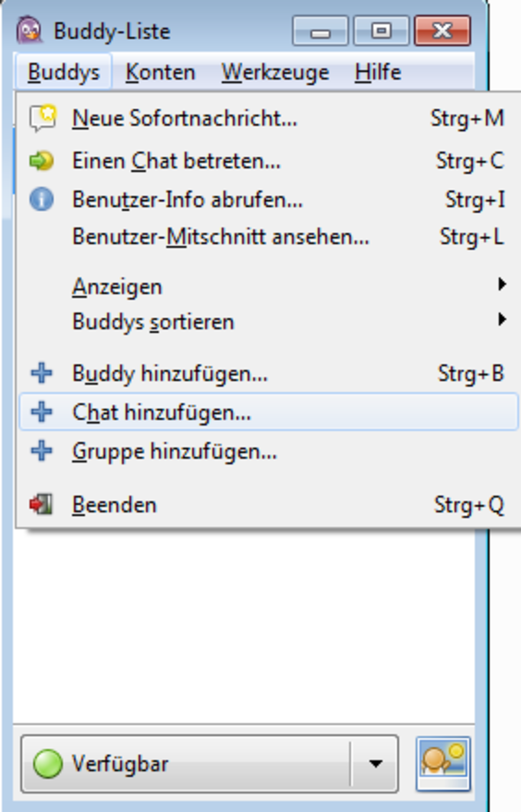521x812 pixels.
Task: Click the buddy icon picture at bottom
Action: 443,763
